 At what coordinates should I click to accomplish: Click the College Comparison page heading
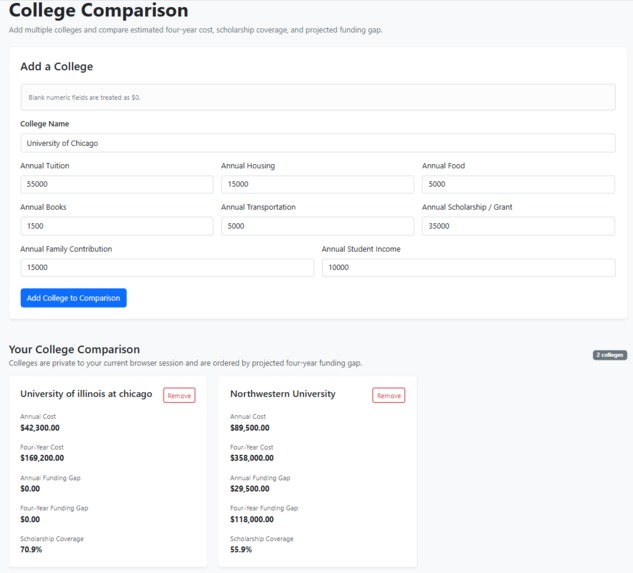(99, 10)
